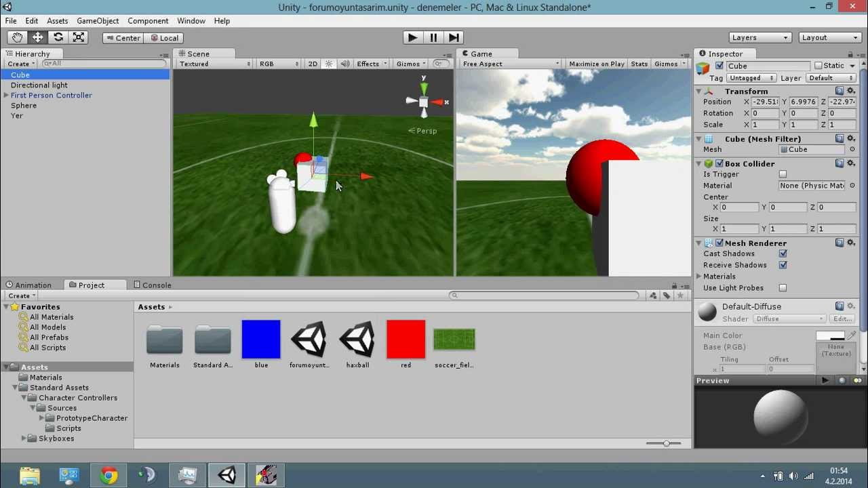The width and height of the screenshot is (868, 488).
Task: Click the Main Color swatch
Action: click(831, 335)
